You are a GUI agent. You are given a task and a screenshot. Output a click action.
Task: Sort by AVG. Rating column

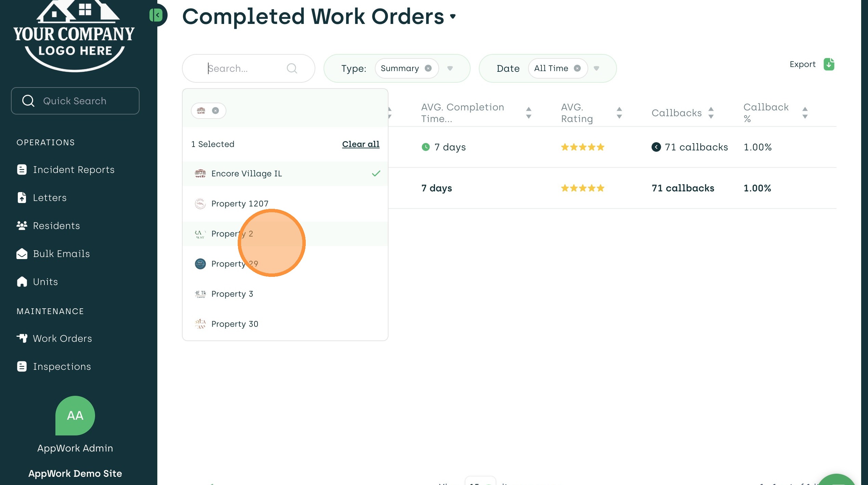[x=619, y=113]
